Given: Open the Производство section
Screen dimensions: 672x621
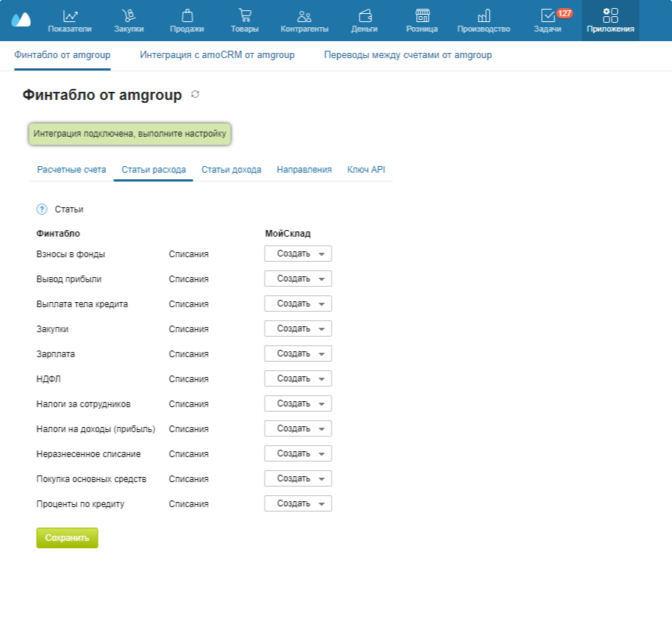Looking at the screenshot, I should [x=484, y=21].
